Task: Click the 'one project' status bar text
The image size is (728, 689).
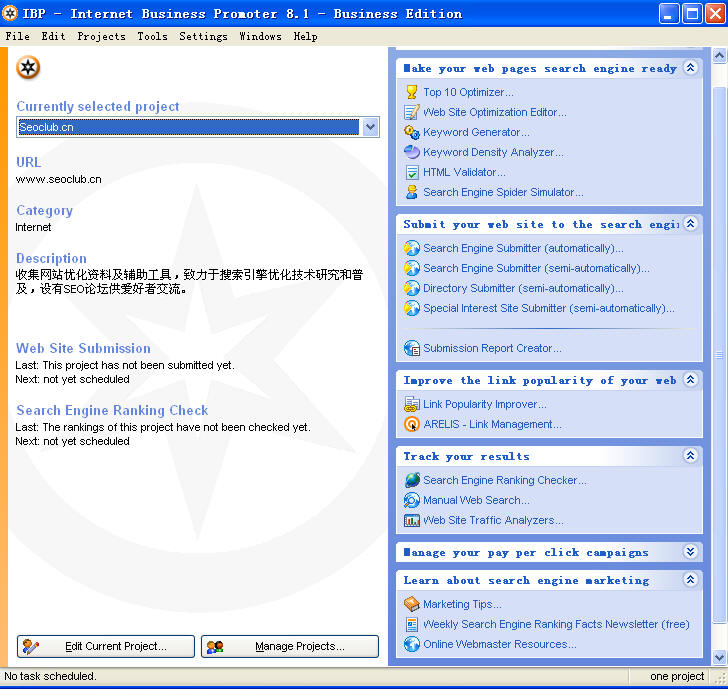Action: click(x=677, y=676)
